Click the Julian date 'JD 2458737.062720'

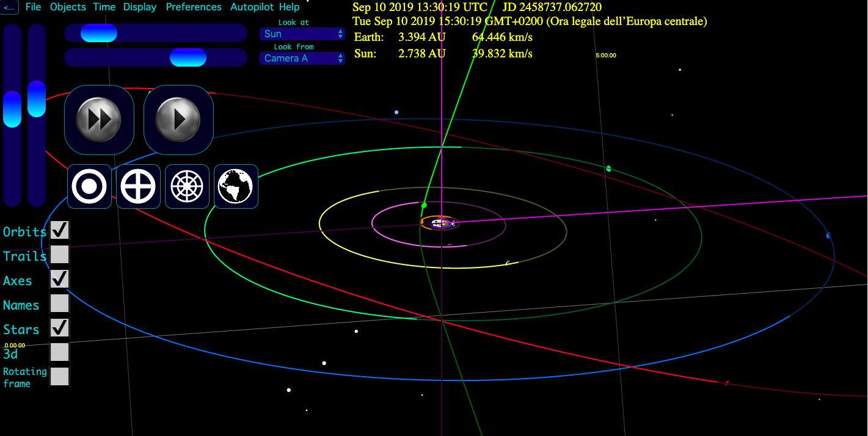coord(552,7)
